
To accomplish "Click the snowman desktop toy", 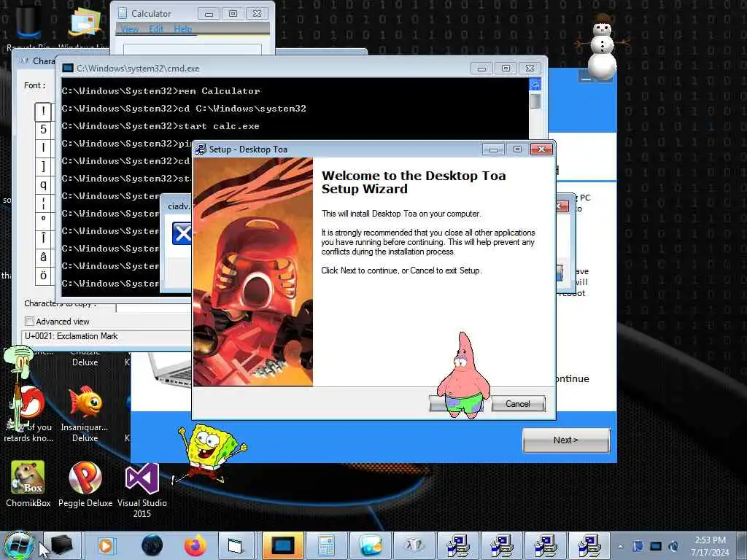I will click(x=602, y=46).
